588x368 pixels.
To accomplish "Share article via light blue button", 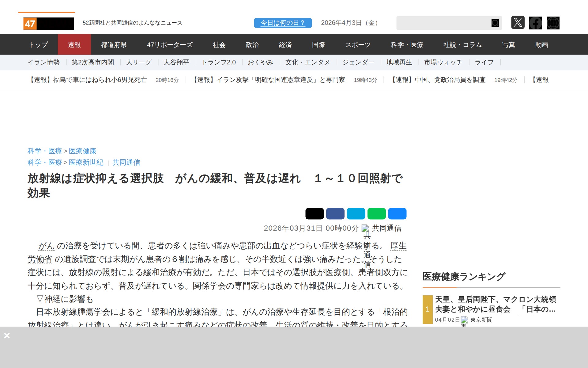I will click(x=356, y=214).
